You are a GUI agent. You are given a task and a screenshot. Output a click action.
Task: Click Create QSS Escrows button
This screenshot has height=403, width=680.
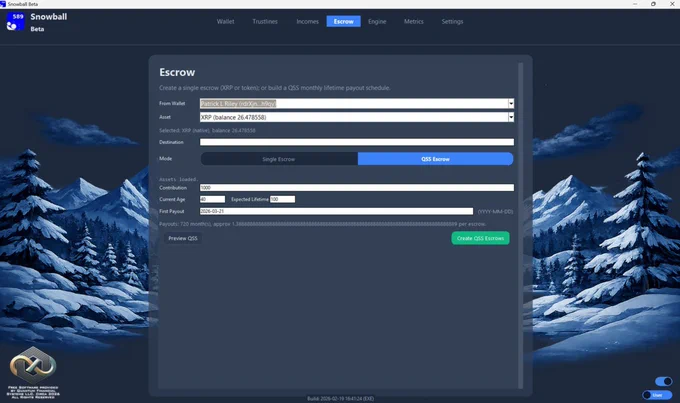(x=480, y=238)
